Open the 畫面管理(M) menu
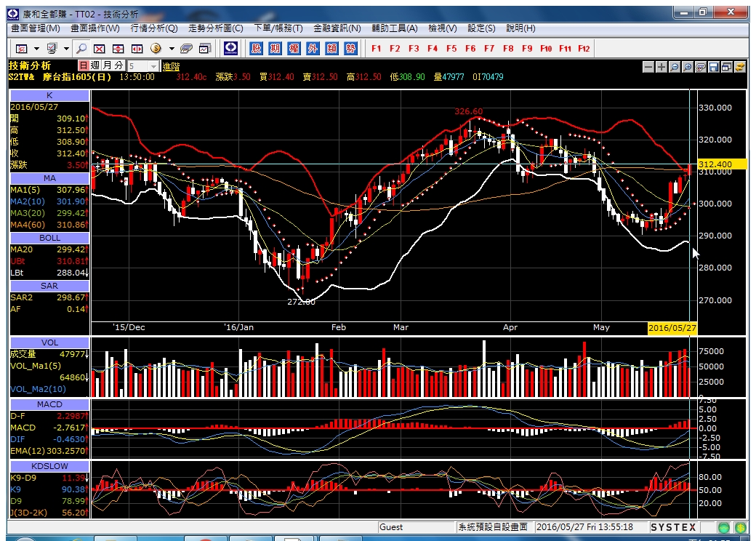Image resolution: width=756 pixels, height=541 pixels. (36, 28)
